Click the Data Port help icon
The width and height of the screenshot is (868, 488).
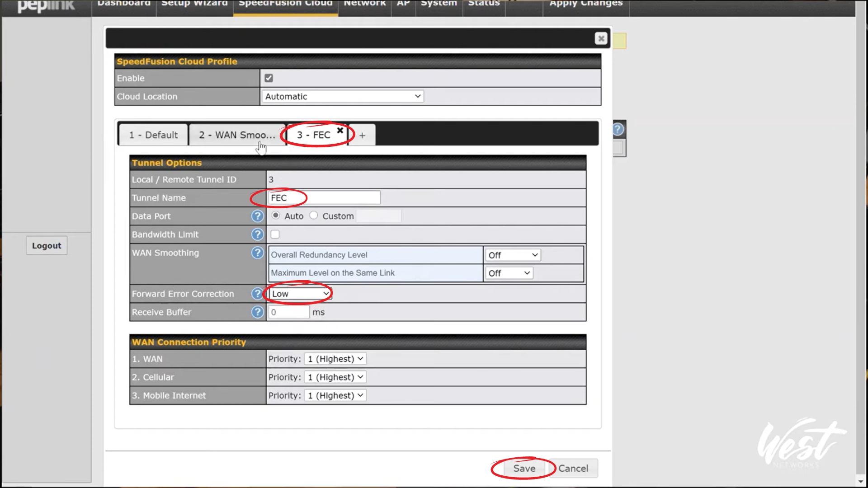pyautogui.click(x=257, y=216)
